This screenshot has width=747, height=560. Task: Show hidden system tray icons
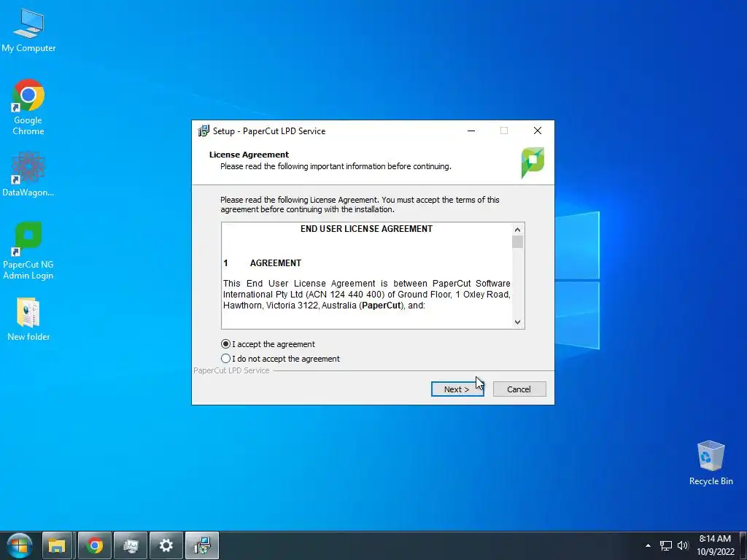click(648, 545)
